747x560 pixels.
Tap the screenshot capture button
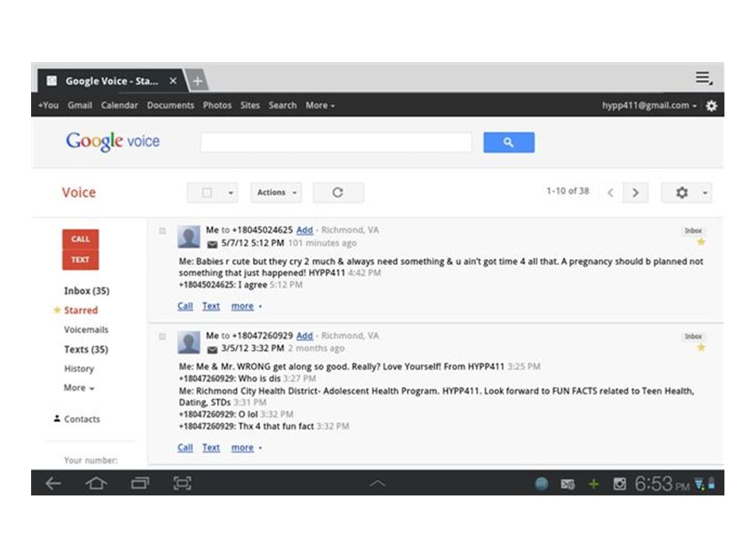tap(182, 483)
